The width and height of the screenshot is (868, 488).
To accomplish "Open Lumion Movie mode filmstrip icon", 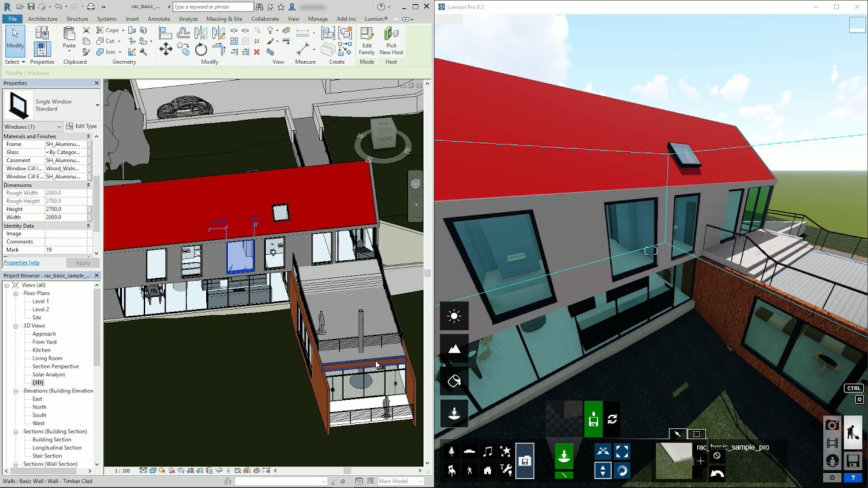I will (833, 444).
